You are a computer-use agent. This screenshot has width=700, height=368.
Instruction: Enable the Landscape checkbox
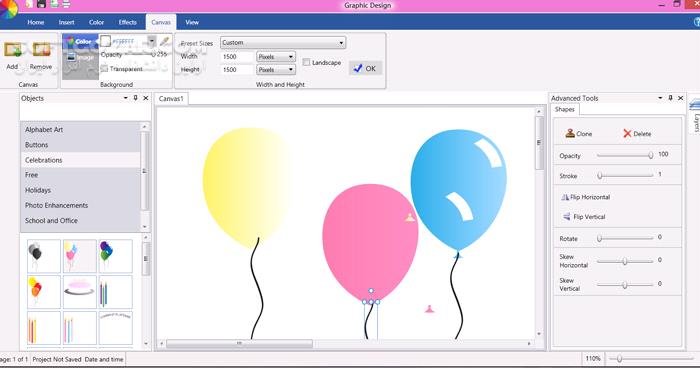point(306,62)
